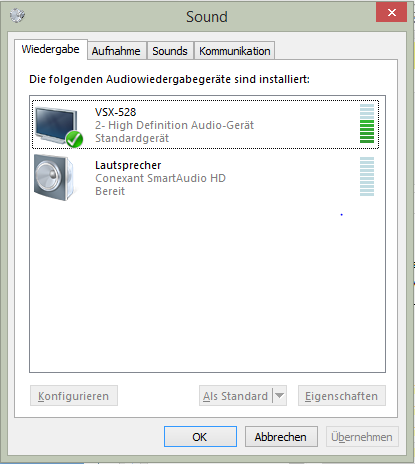The image size is (415, 464).
Task: Click the Lautsprecher volume level meter
Action: [x=367, y=177]
